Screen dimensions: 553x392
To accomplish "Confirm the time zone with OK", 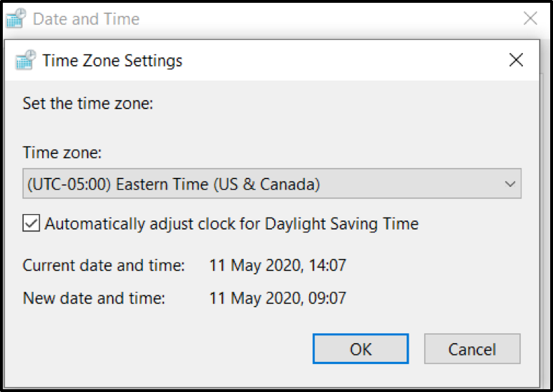I will (x=360, y=349).
